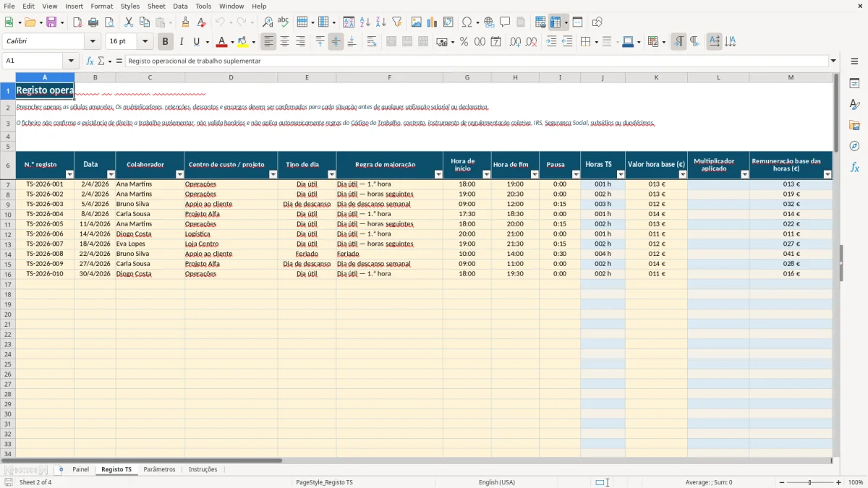Apply the yellow background color
This screenshot has height=488, width=868.
point(243,42)
